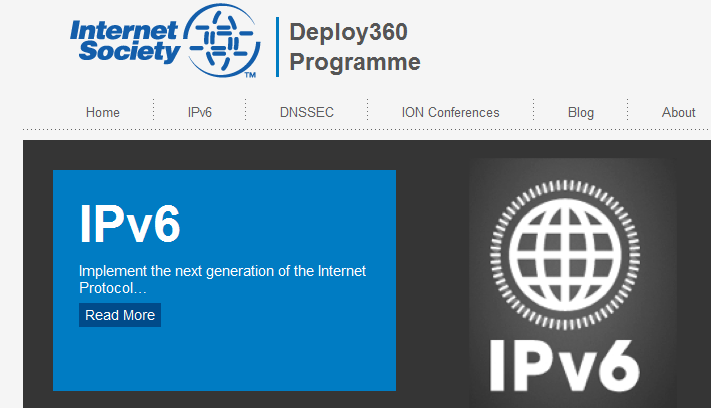Viewport: 711px width, 408px height.
Task: Click the "Implement the next generation" description text
Action: (x=222, y=279)
